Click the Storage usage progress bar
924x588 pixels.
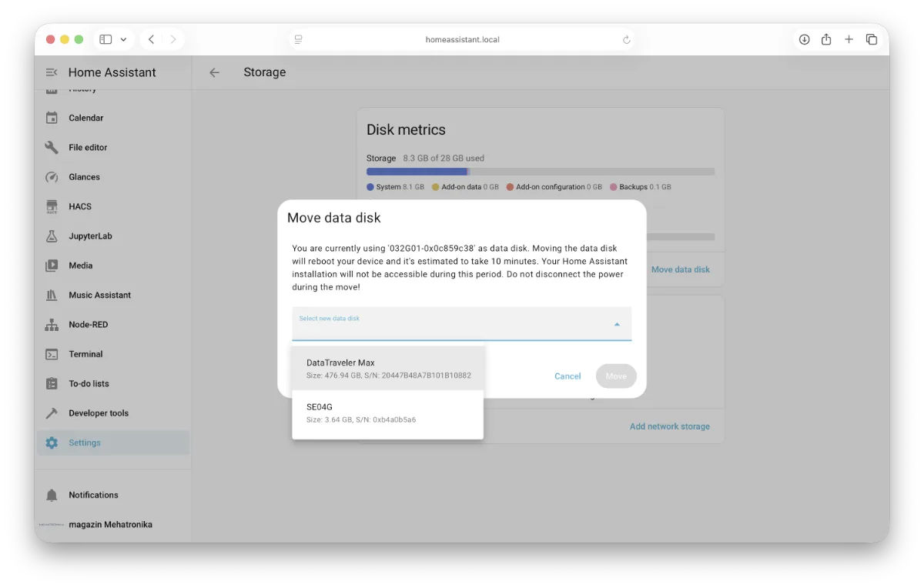pyautogui.click(x=540, y=172)
